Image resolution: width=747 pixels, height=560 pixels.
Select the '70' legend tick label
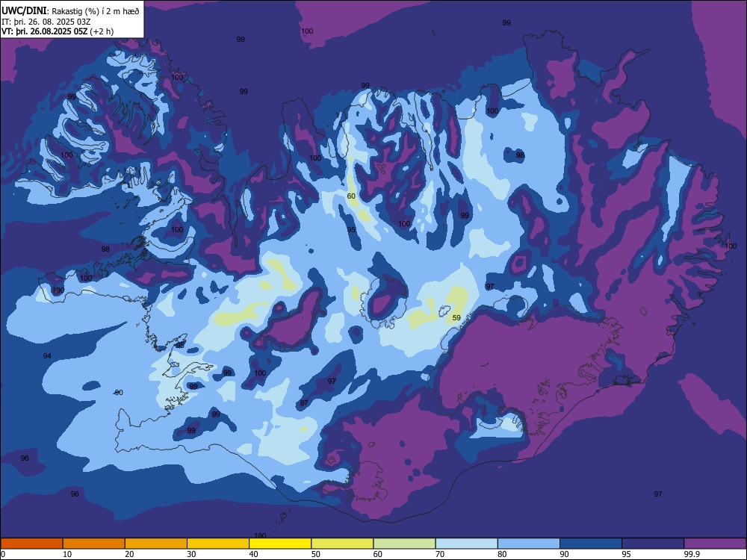coord(440,554)
